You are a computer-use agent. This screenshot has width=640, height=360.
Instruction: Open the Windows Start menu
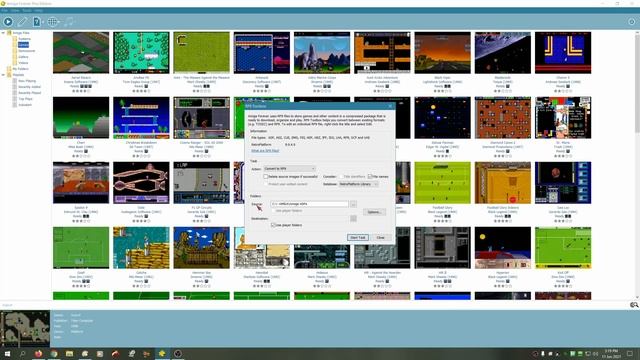tap(7, 353)
